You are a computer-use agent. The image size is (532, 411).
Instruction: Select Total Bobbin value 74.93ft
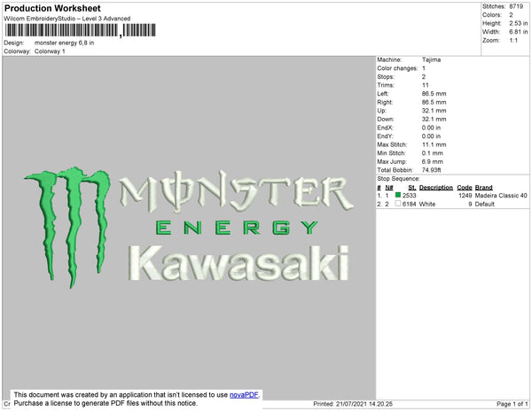[432, 170]
